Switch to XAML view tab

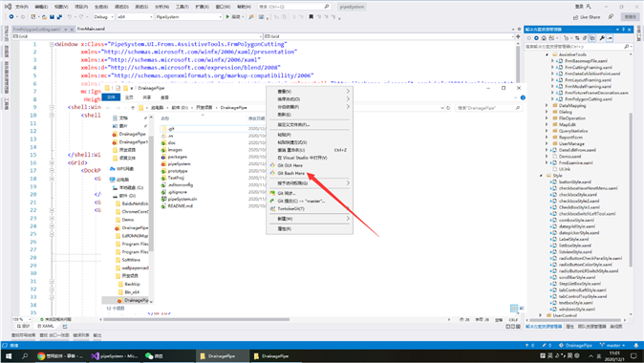click(x=46, y=326)
